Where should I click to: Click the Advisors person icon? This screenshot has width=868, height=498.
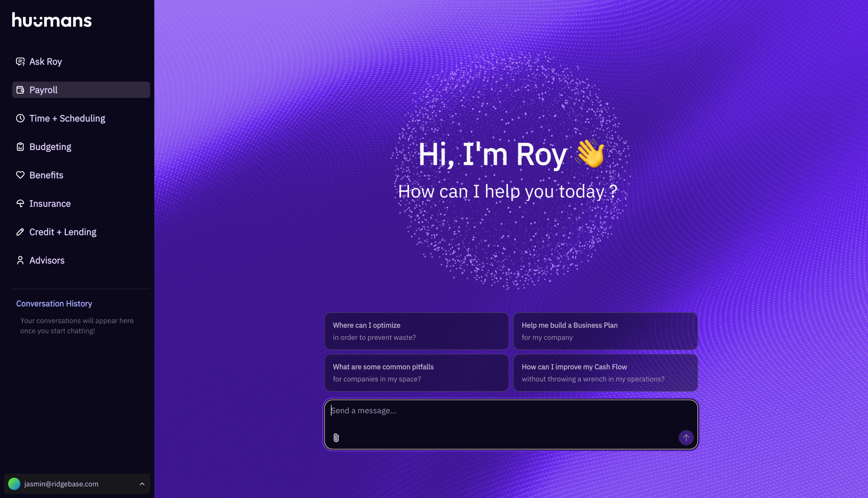pyautogui.click(x=20, y=260)
